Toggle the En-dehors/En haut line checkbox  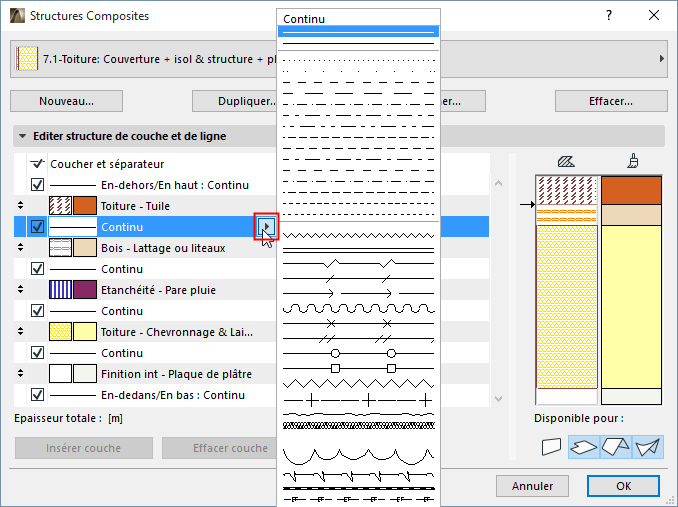click(x=37, y=185)
